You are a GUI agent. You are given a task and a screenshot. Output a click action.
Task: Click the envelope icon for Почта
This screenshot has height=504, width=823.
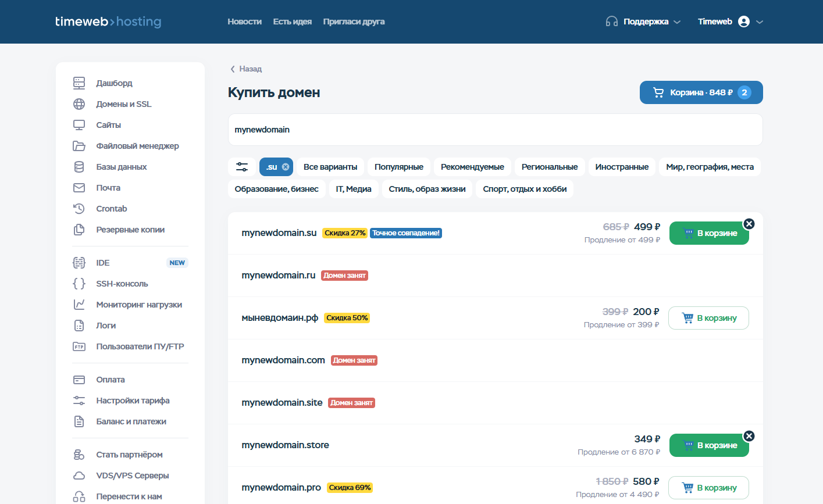[79, 188]
